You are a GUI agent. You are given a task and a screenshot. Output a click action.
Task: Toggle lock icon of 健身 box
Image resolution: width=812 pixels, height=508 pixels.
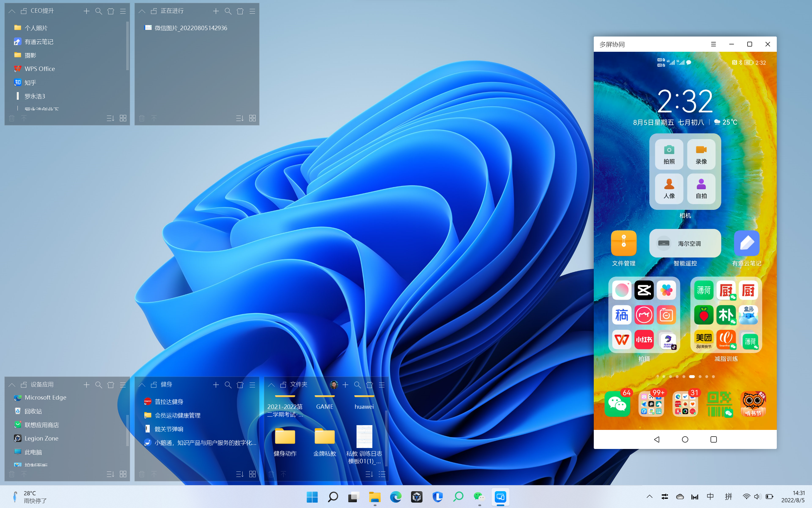tap(154, 385)
